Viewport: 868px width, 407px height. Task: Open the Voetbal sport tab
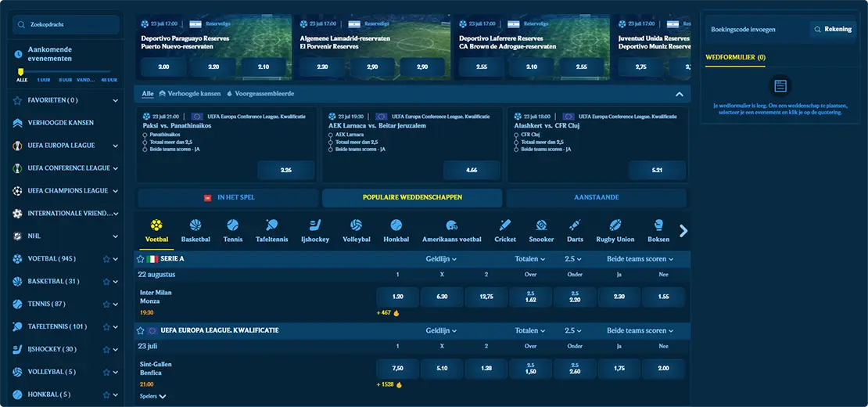(x=156, y=231)
